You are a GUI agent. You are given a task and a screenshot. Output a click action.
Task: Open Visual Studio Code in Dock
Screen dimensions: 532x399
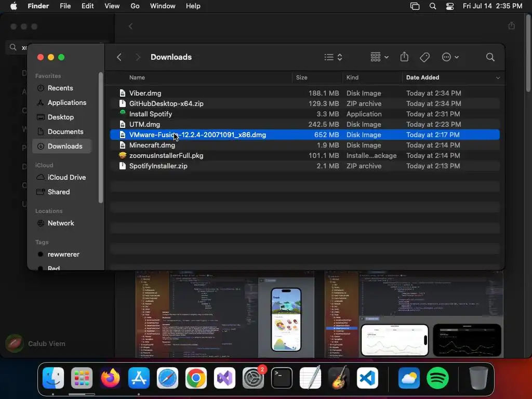[x=367, y=378]
